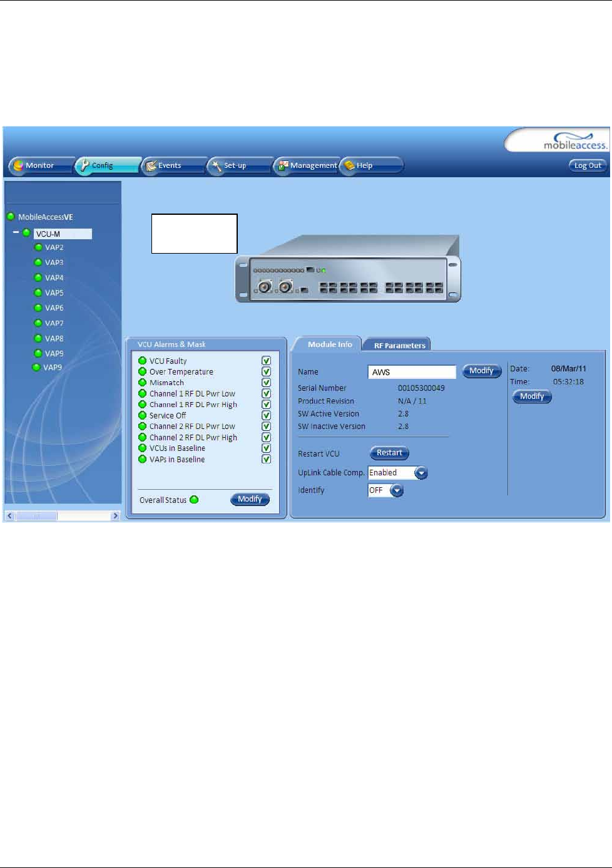This screenshot has width=612, height=868.
Task: Toggle Channel 2 RF DL Pwr High checkbox
Action: (x=266, y=437)
